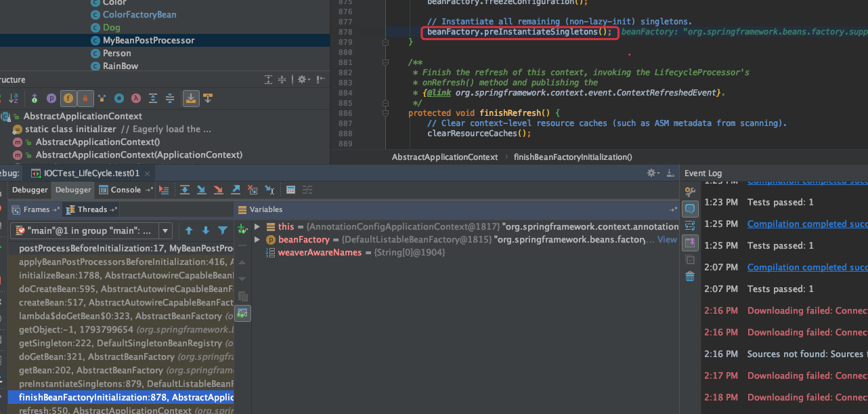This screenshot has height=414, width=868.
Task: Collapse all nodes in Structure toolbar
Action: click(x=170, y=99)
